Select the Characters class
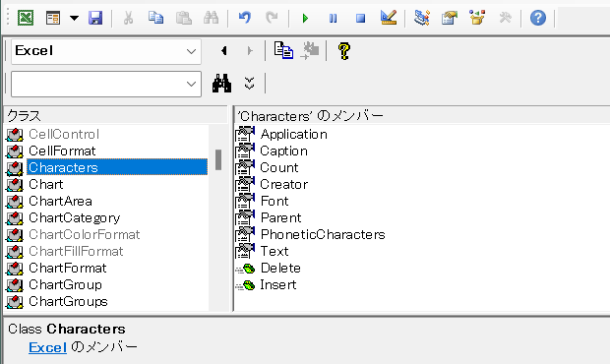Screen dimensions: 610x364 click(117, 167)
